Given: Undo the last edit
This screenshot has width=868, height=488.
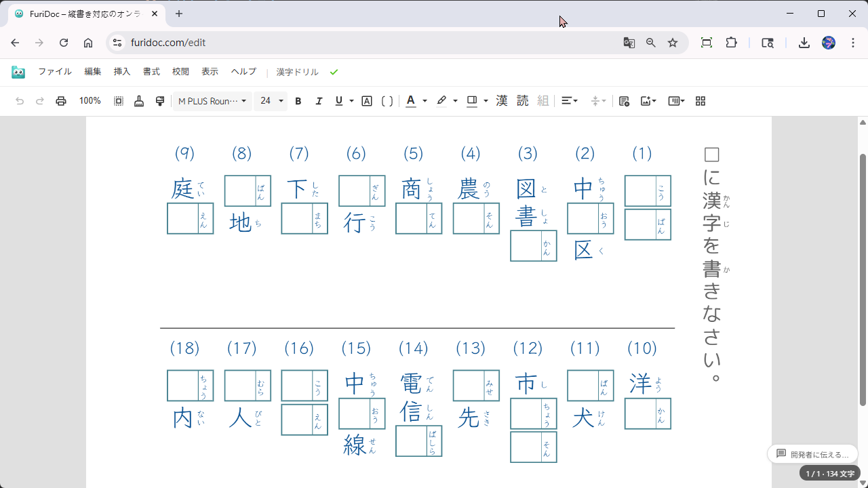Looking at the screenshot, I should point(20,100).
